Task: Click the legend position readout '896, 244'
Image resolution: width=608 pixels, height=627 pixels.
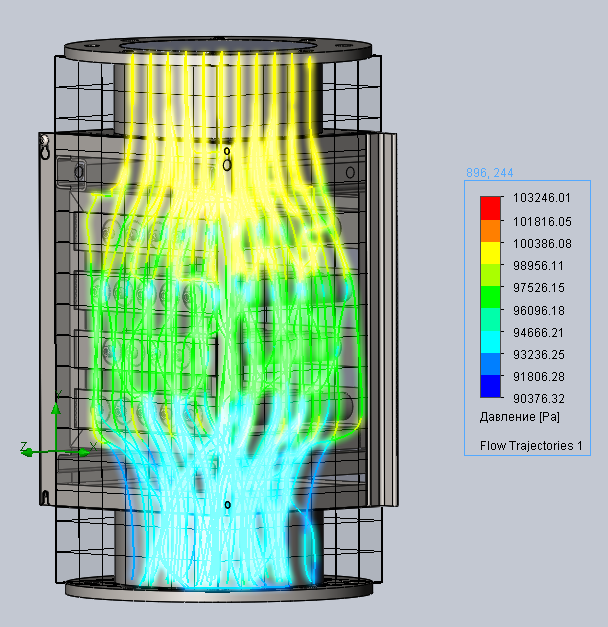Action: pos(487,173)
